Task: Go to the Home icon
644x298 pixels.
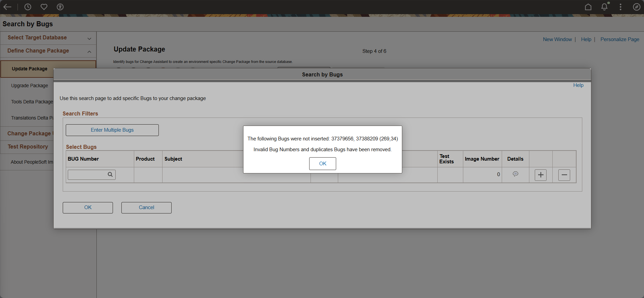Action: point(588,7)
